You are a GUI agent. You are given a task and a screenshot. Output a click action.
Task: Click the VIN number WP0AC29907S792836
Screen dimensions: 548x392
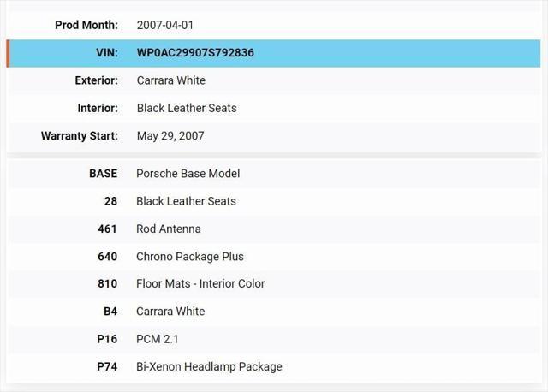point(195,53)
